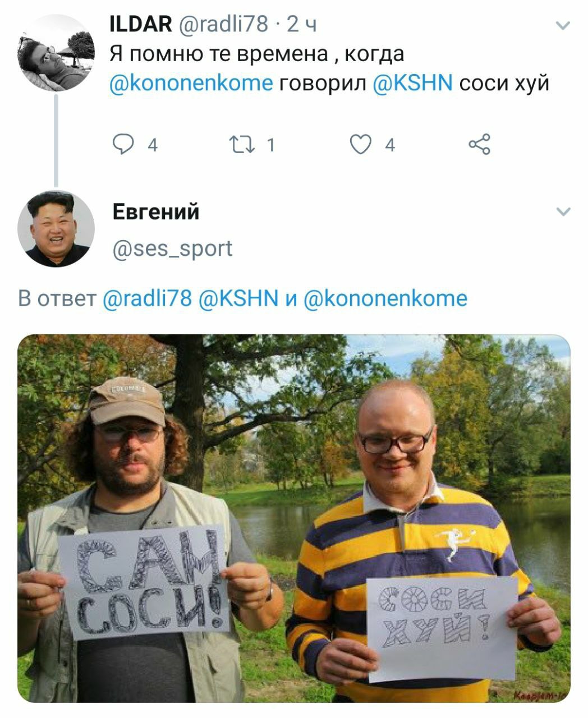Expand ILDAR's tweet options chevron
The height and width of the screenshot is (718, 588).
pyautogui.click(x=563, y=25)
